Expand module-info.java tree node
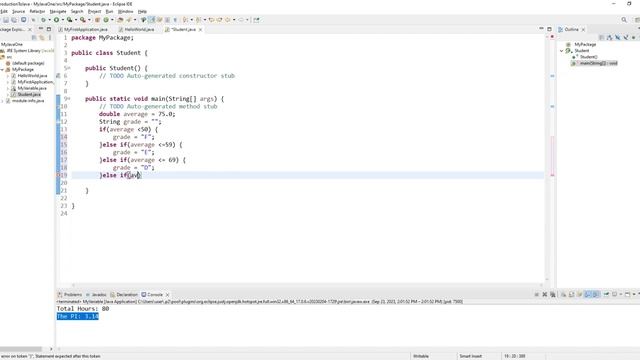640x360 pixels. (x=2, y=101)
